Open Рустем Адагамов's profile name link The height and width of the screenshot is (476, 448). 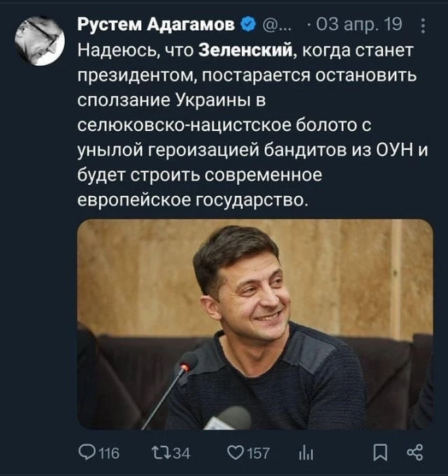coord(157,25)
